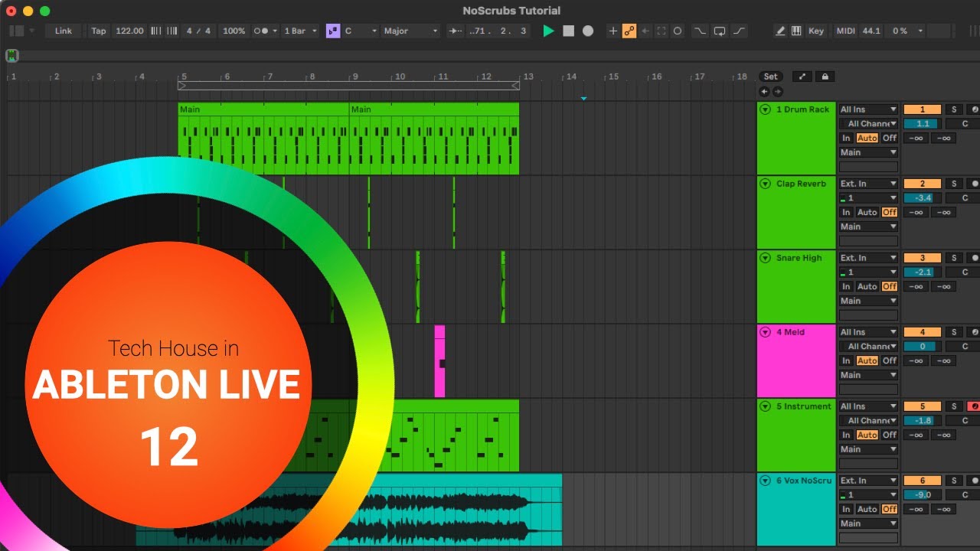Solo the Clap Reverb track
Image resolution: width=980 pixels, height=551 pixels.
point(954,184)
